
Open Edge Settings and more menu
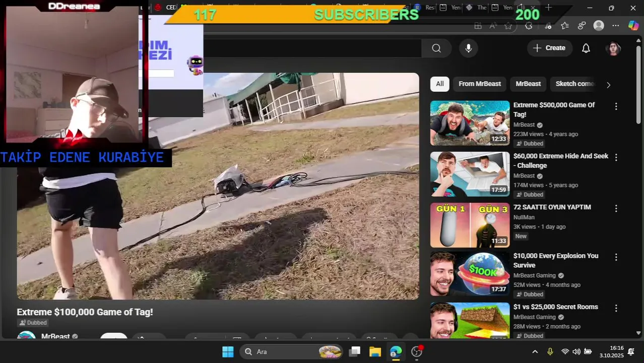pyautogui.click(x=616, y=26)
